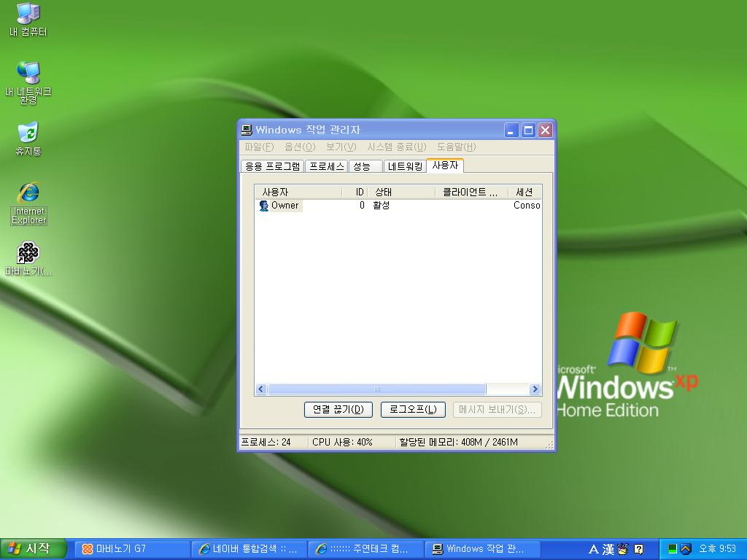The width and height of the screenshot is (747, 560).
Task: Maximize the Task Manager window
Action: [x=528, y=130]
